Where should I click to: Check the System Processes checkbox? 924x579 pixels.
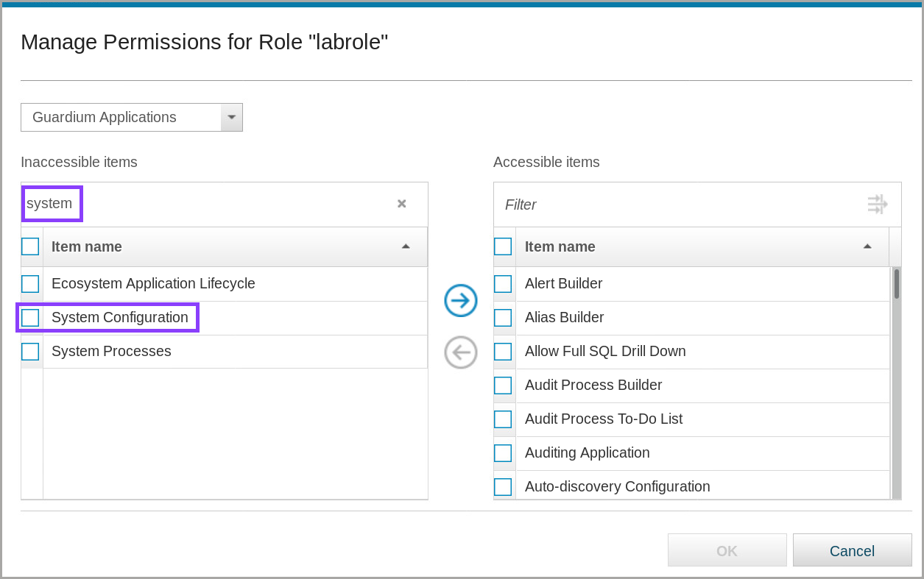coord(30,352)
